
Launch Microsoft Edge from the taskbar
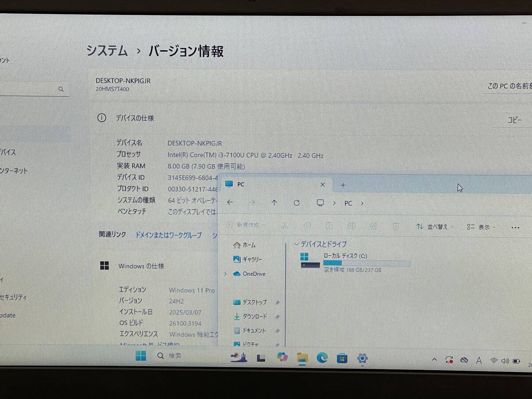pyautogui.click(x=322, y=358)
